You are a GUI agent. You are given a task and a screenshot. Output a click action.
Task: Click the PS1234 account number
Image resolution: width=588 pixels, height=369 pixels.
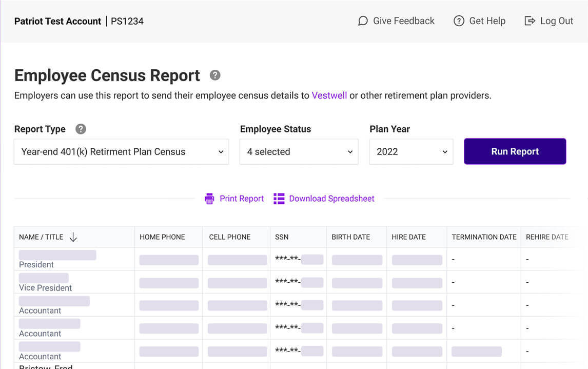point(127,22)
